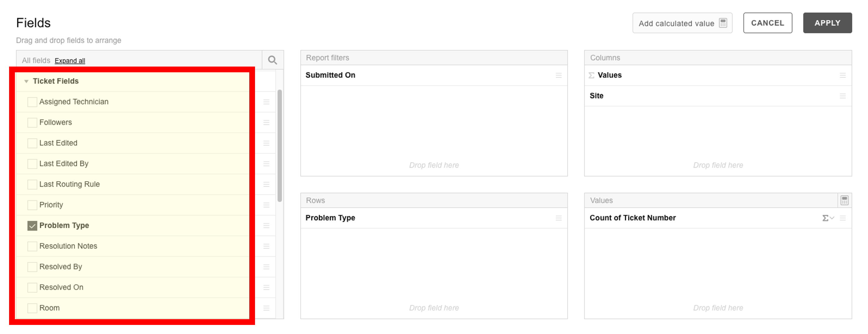
Task: Click the fields list scrollbar thumb
Action: [279, 146]
